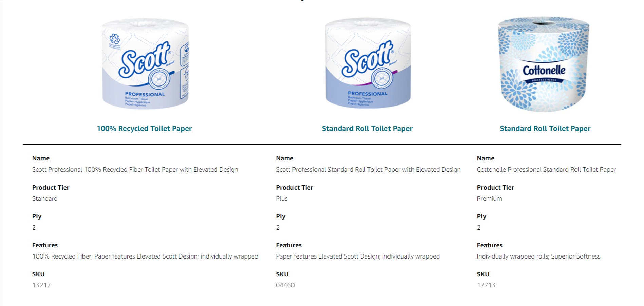Select the SKU number 13217
Viewport: 644px width, 306px height.
[41, 285]
